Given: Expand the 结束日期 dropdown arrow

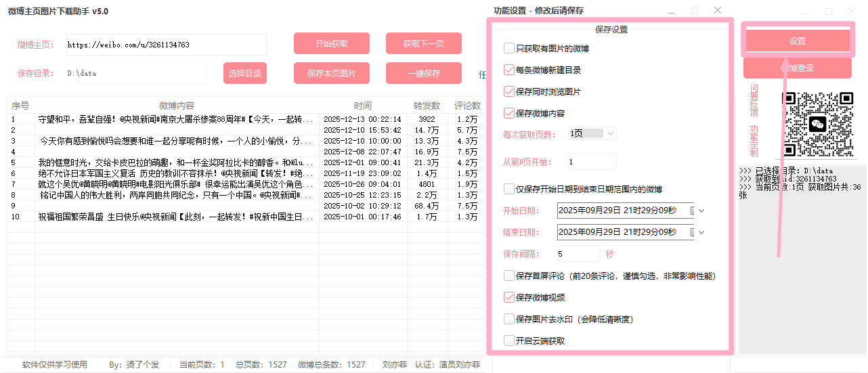Looking at the screenshot, I should [701, 232].
